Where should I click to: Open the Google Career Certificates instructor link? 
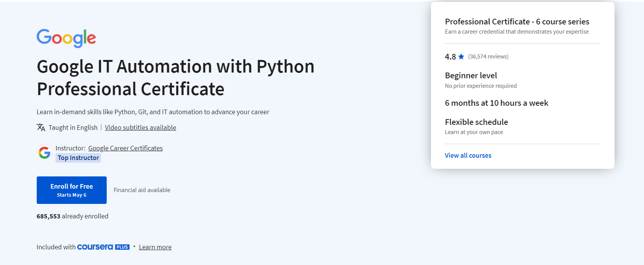tap(125, 148)
